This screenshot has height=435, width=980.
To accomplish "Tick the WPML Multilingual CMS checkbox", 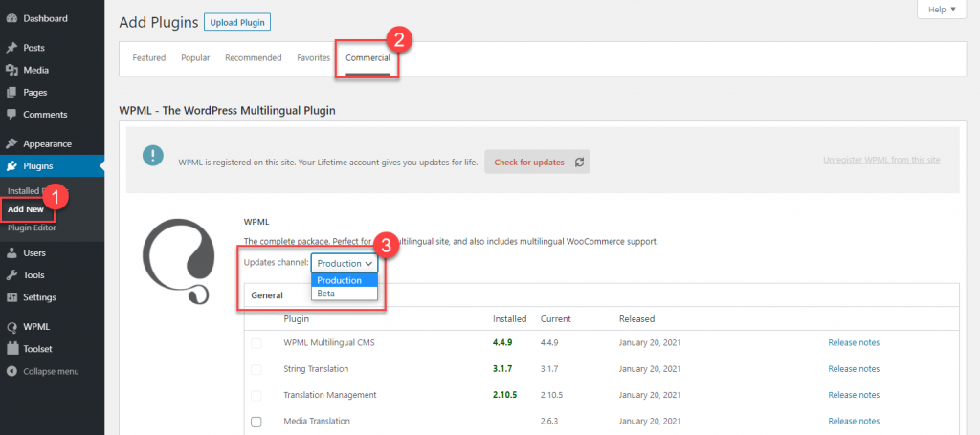I will (256, 343).
